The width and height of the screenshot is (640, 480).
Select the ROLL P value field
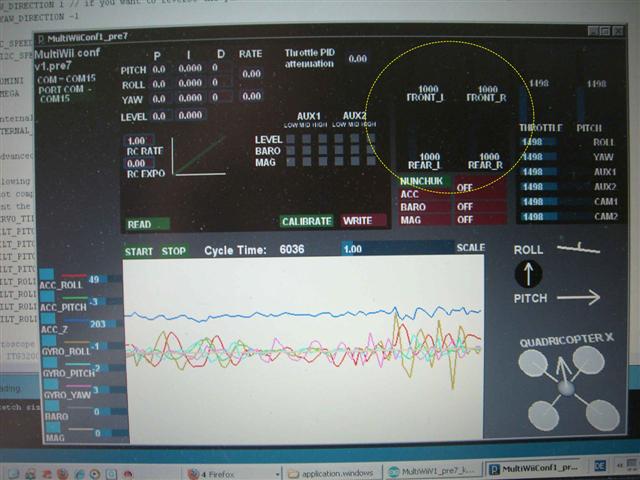point(160,84)
